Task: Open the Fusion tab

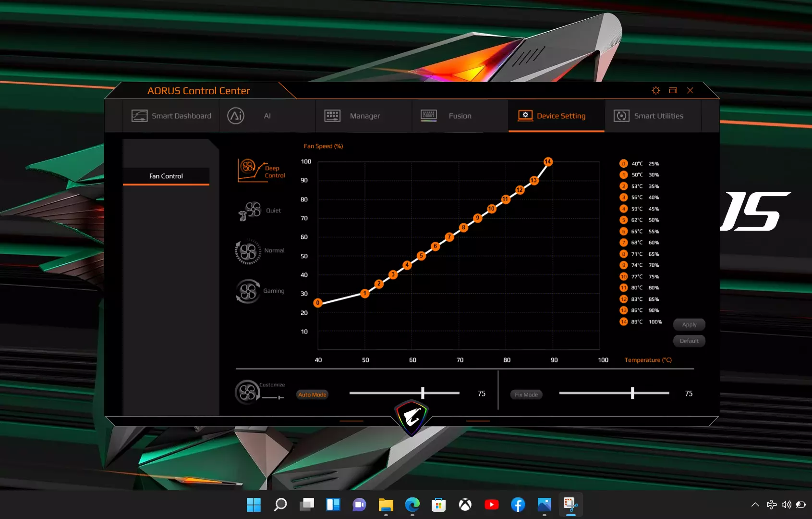Action: 447,116
